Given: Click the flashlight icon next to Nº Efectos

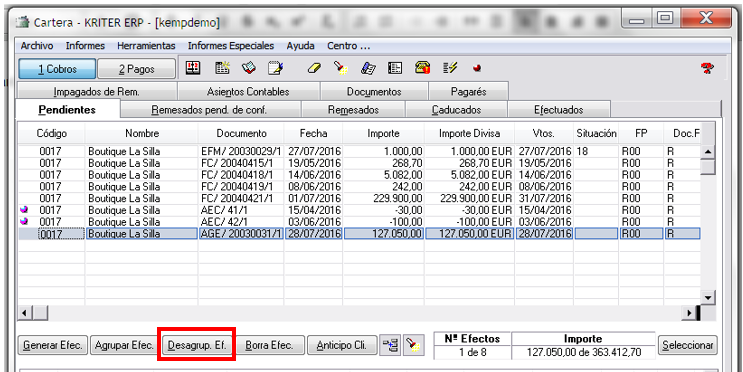Looking at the screenshot, I should tap(413, 345).
